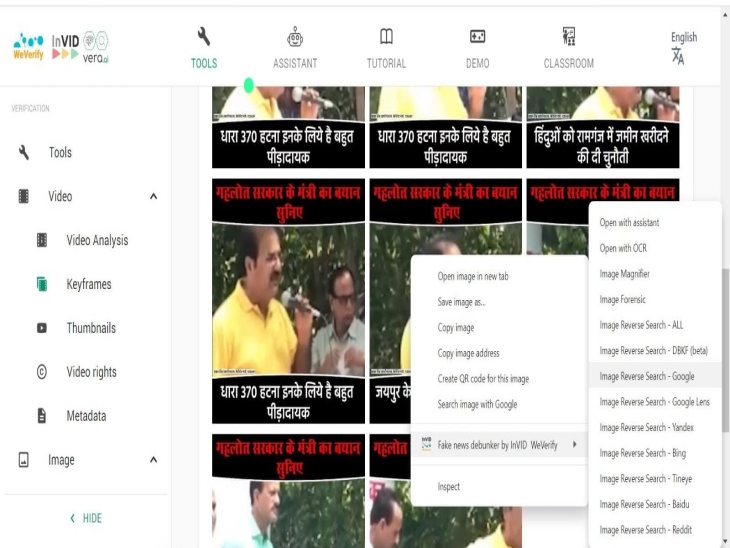Expand the Fake news debunker submenu arrow
The width and height of the screenshot is (730, 548).
point(575,444)
